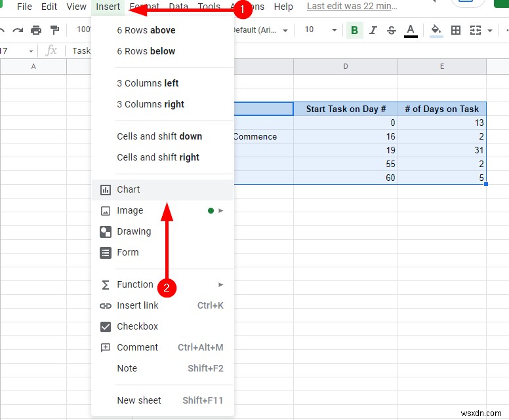Insert 3 Columns left

162,83
